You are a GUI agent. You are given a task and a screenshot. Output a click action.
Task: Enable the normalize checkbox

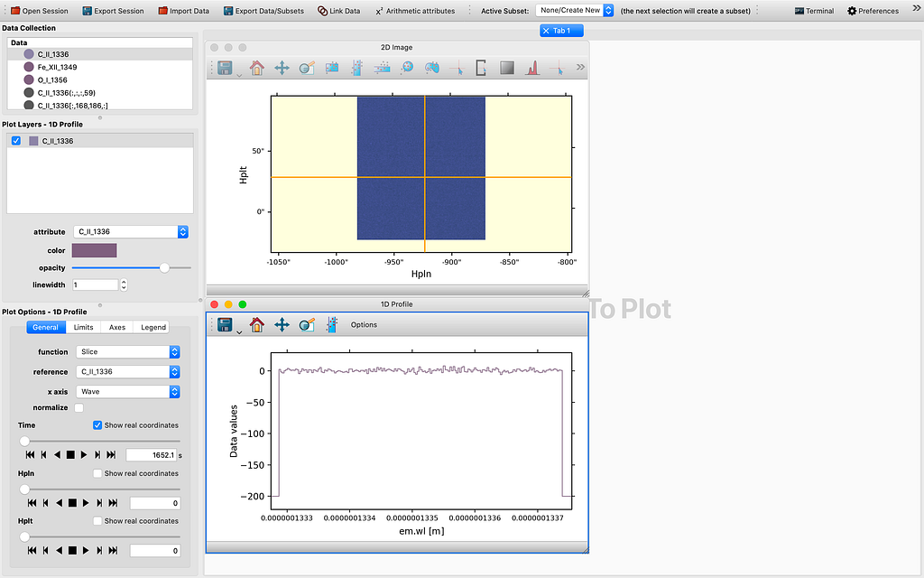point(79,408)
